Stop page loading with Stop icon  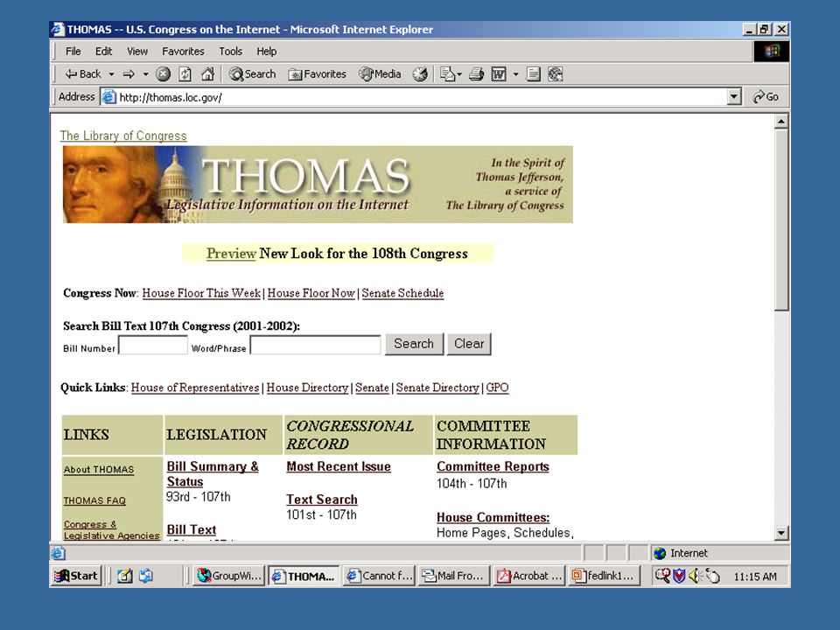click(x=163, y=73)
